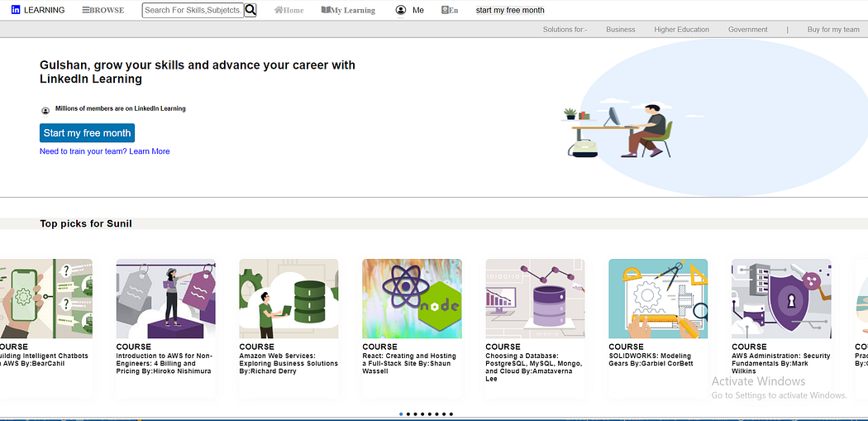Open the Exploring Business Solutions course thumbnail
Viewport: 868px width, 421px height.
[x=289, y=299]
